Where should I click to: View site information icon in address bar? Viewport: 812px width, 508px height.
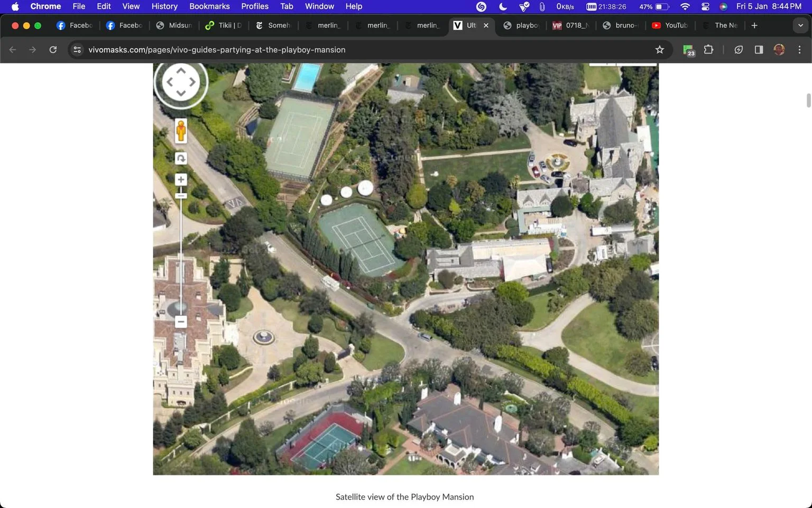point(77,50)
